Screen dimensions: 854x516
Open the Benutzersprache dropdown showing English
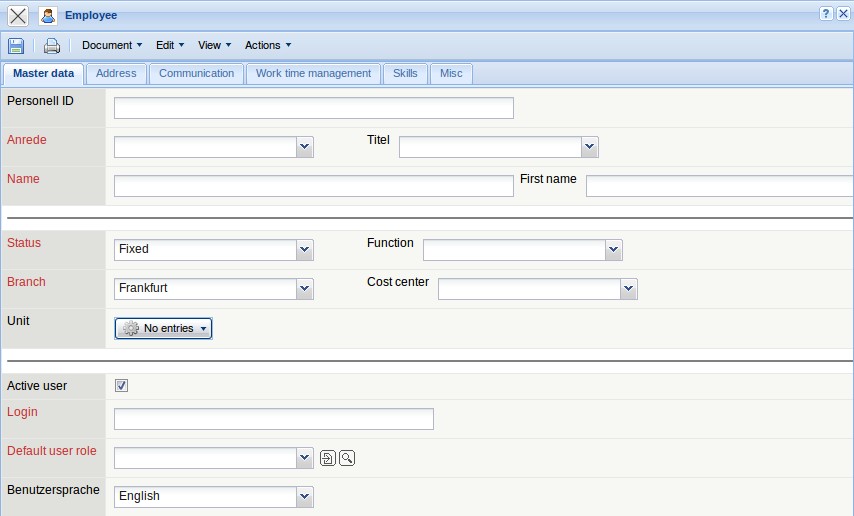pyautogui.click(x=305, y=497)
